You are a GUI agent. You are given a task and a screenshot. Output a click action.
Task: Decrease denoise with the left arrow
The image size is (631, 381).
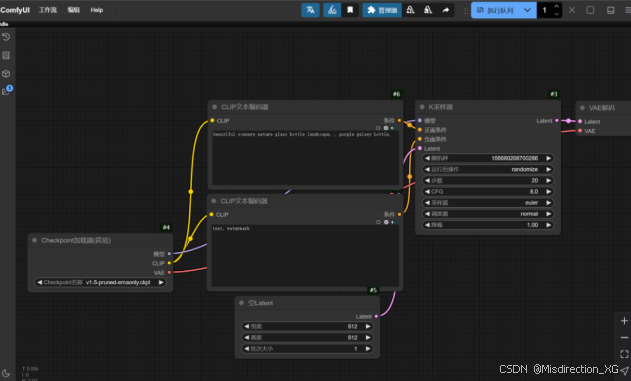427,225
